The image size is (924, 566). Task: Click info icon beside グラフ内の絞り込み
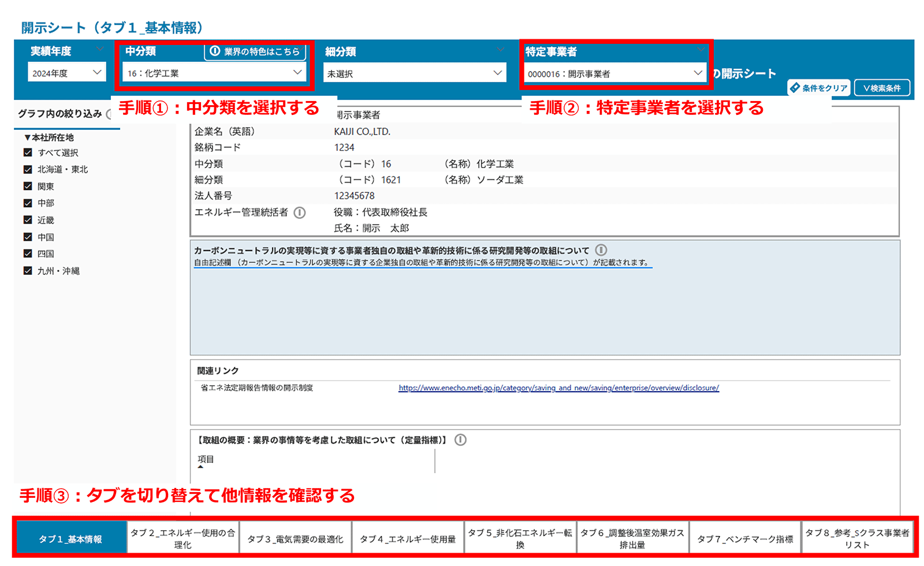(109, 114)
